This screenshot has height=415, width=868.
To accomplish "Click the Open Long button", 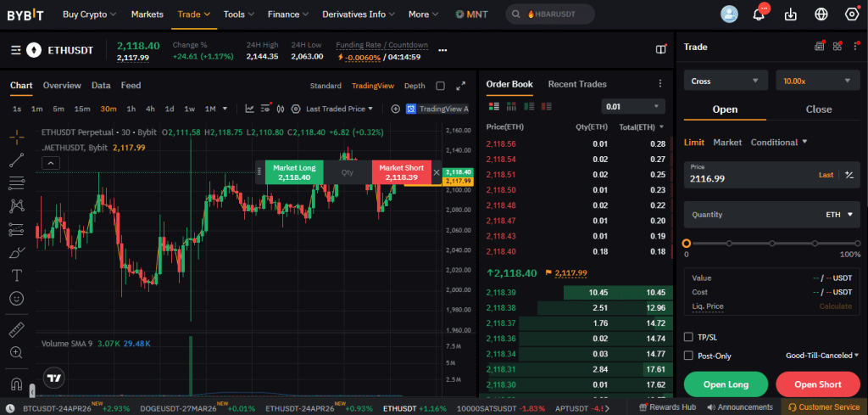I will [x=726, y=384].
